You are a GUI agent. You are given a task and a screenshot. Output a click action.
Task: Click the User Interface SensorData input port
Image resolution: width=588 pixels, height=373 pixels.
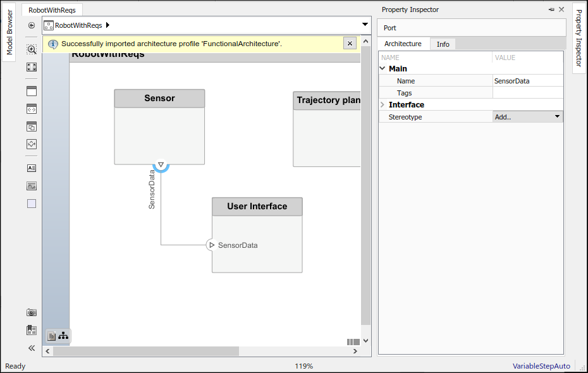(x=212, y=245)
